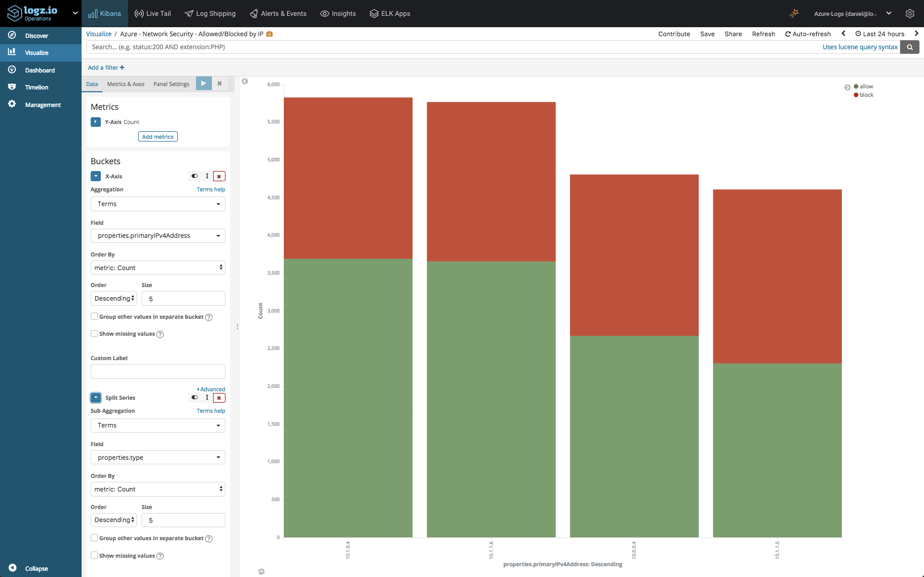The height and width of the screenshot is (577, 924).
Task: Collapse the sidebar with arrow icon
Action: (x=12, y=568)
